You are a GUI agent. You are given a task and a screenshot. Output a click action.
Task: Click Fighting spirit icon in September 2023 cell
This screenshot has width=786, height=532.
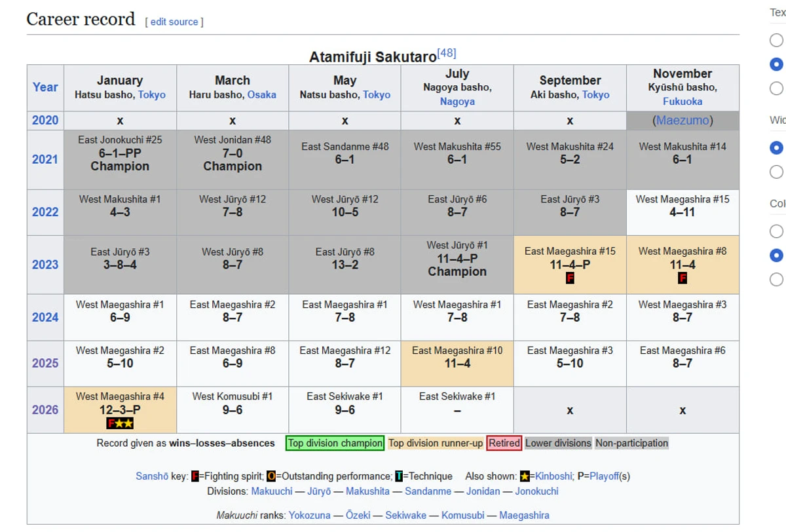(x=570, y=278)
